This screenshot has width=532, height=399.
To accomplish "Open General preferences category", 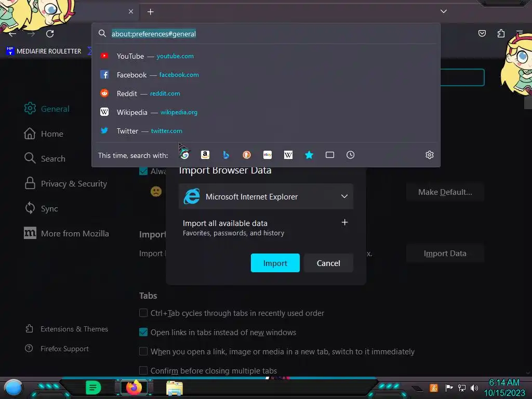I will click(x=47, y=109).
